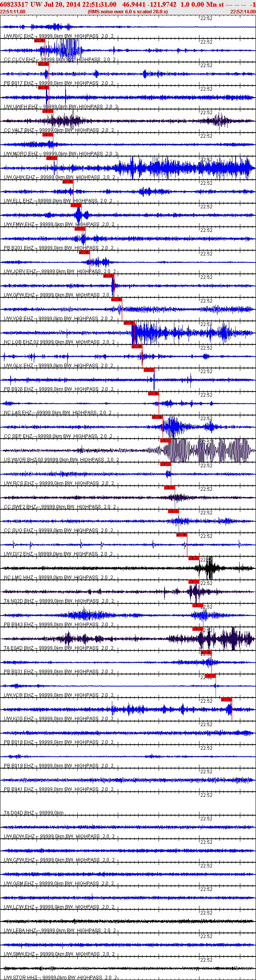
Task: Select the pick marker on the UW.FMW waveform
Action: pyautogui.click(x=76, y=205)
